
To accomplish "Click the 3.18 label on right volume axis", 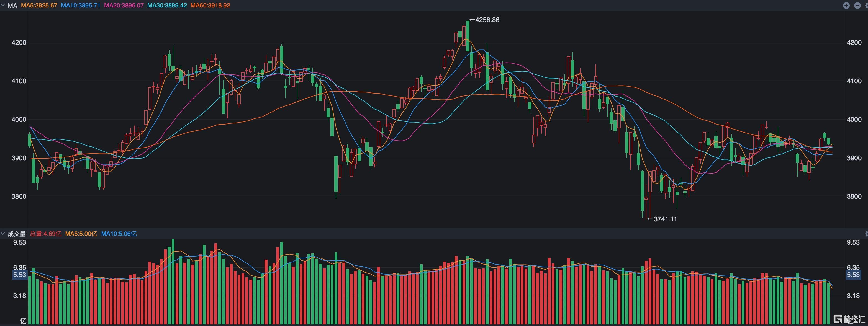I will pyautogui.click(x=853, y=296).
